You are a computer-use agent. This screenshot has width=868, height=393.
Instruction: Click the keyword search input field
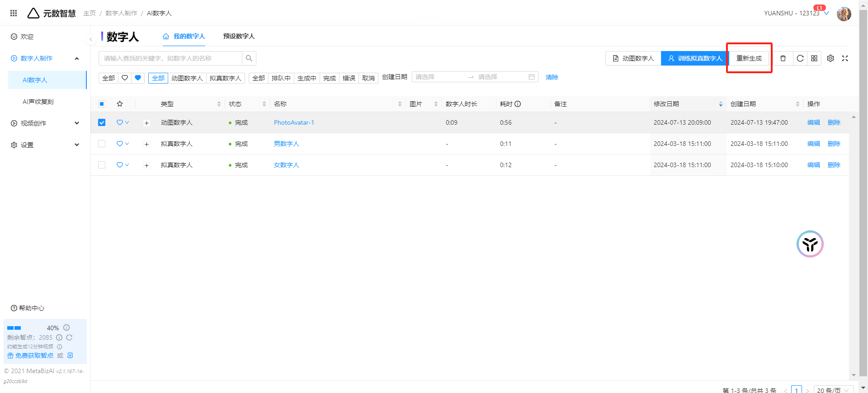[170, 58]
